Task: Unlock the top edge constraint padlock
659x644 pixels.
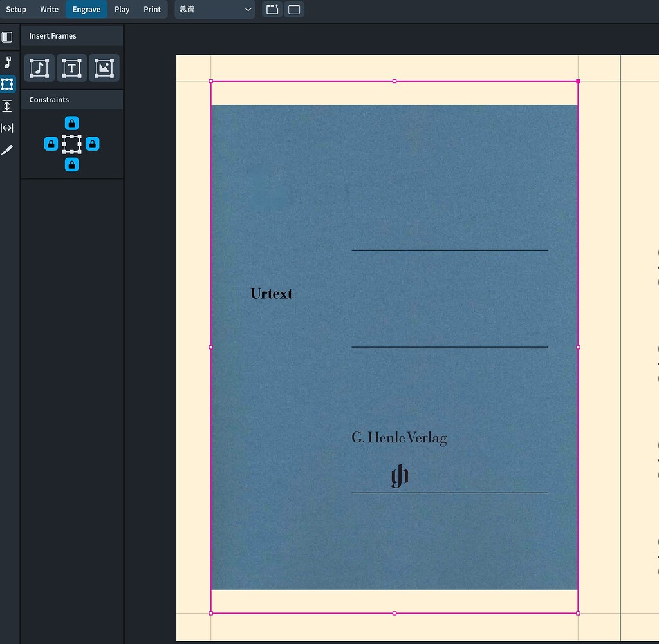Action: click(71, 122)
